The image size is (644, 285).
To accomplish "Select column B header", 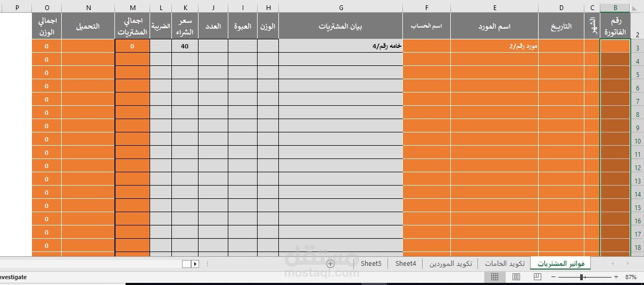I will 615,8.
